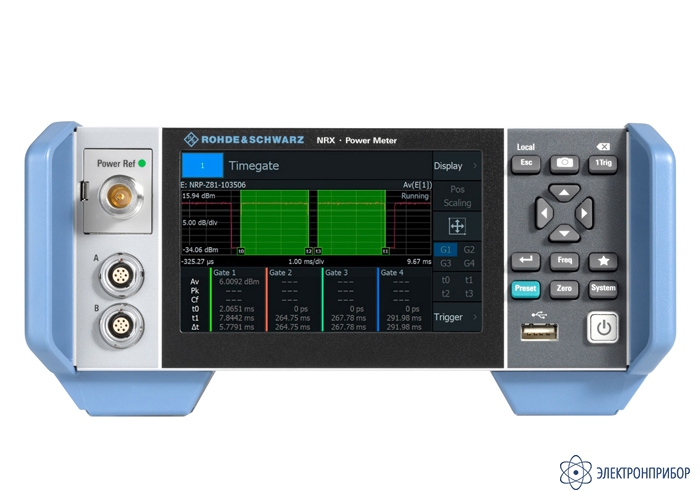The height and width of the screenshot is (500, 700).
Task: Click the -34.06 dBm bottom scale label
Action: (200, 250)
